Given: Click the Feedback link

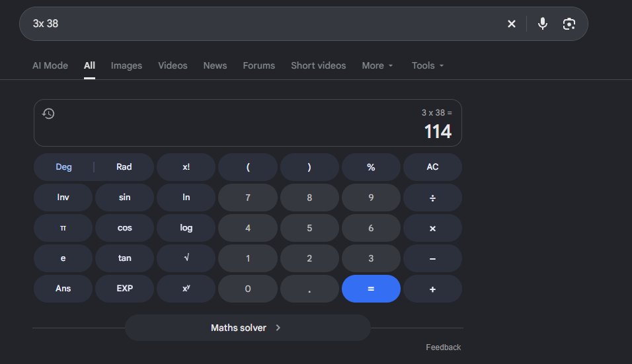Looking at the screenshot, I should 444,347.
